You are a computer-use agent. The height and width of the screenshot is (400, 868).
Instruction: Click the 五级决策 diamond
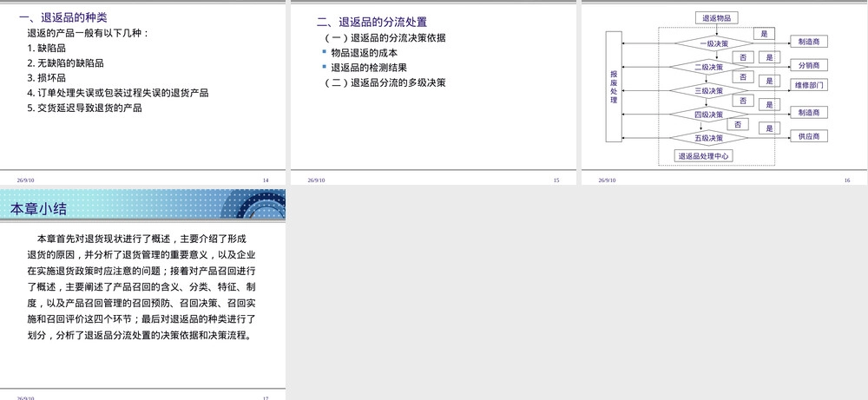(x=708, y=138)
